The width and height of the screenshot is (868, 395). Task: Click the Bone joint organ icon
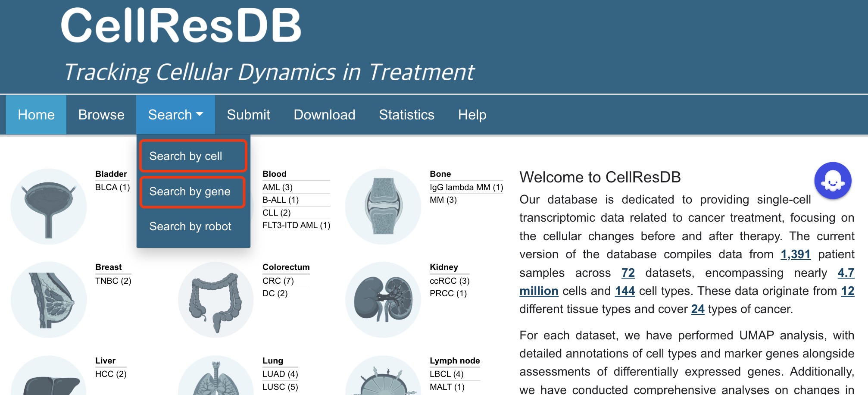coord(383,207)
